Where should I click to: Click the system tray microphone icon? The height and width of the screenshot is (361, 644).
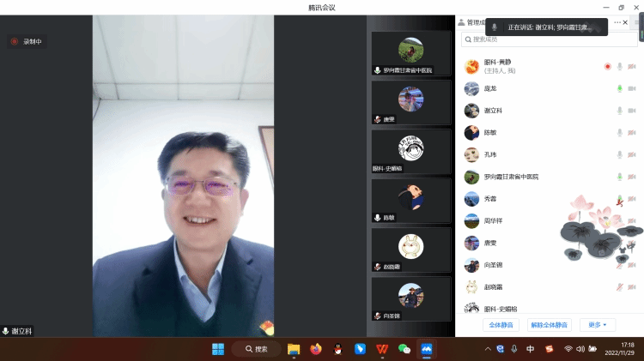pos(513,349)
